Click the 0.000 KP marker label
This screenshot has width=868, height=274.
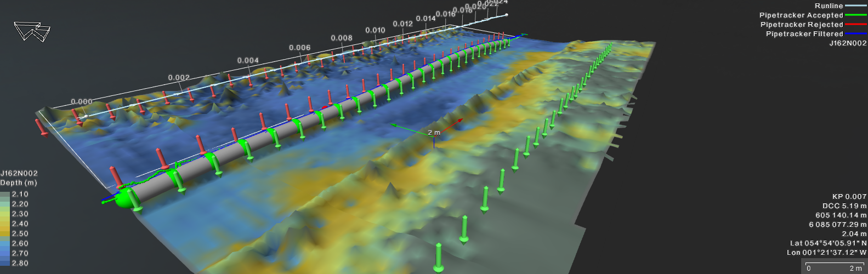(x=82, y=102)
